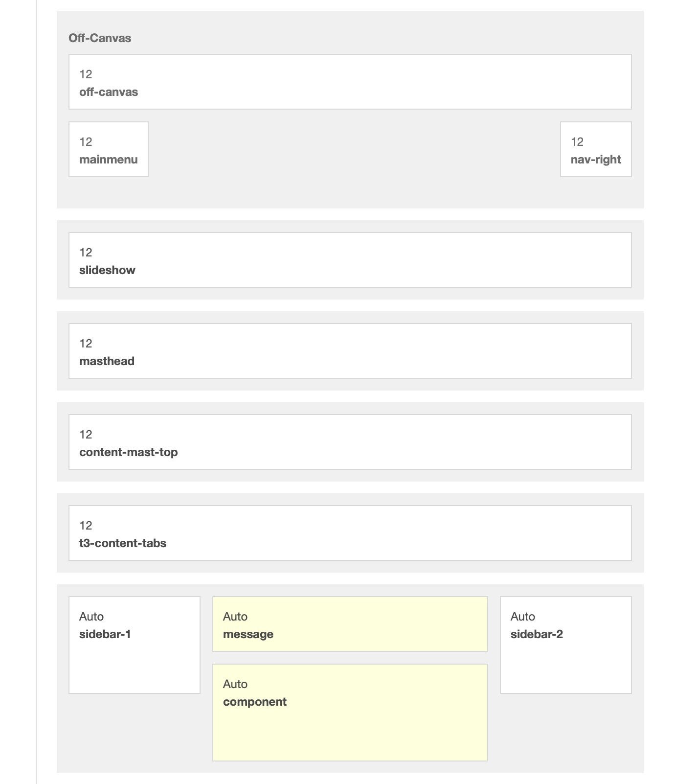Click the component block
676x784 pixels.
click(x=350, y=712)
